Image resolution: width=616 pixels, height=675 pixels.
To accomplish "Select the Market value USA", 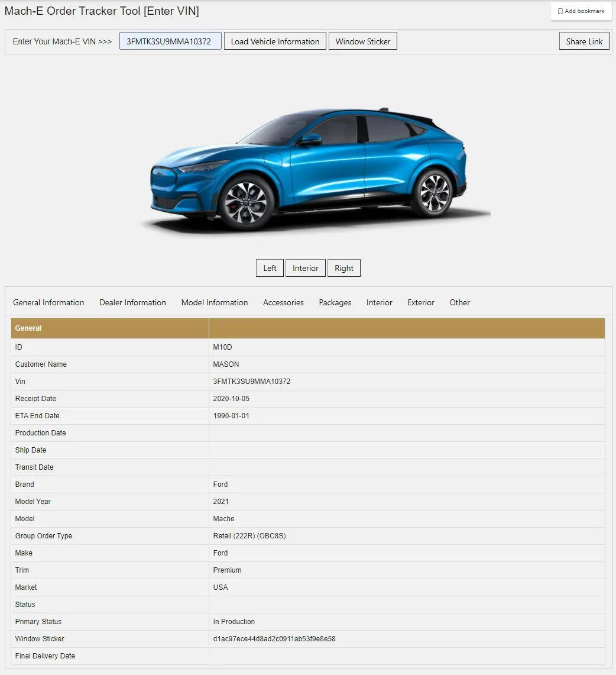I will (x=221, y=587).
